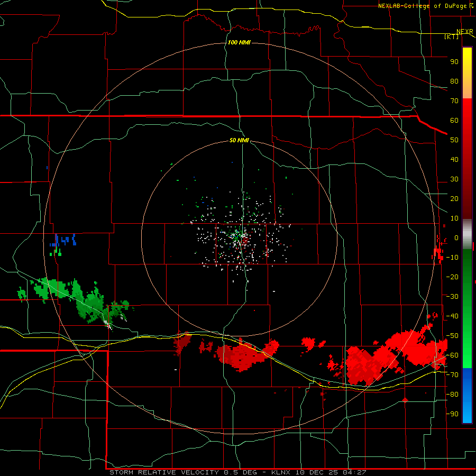Click the positive 30 scale value
Screen dimensions: 476x476
pos(454,179)
